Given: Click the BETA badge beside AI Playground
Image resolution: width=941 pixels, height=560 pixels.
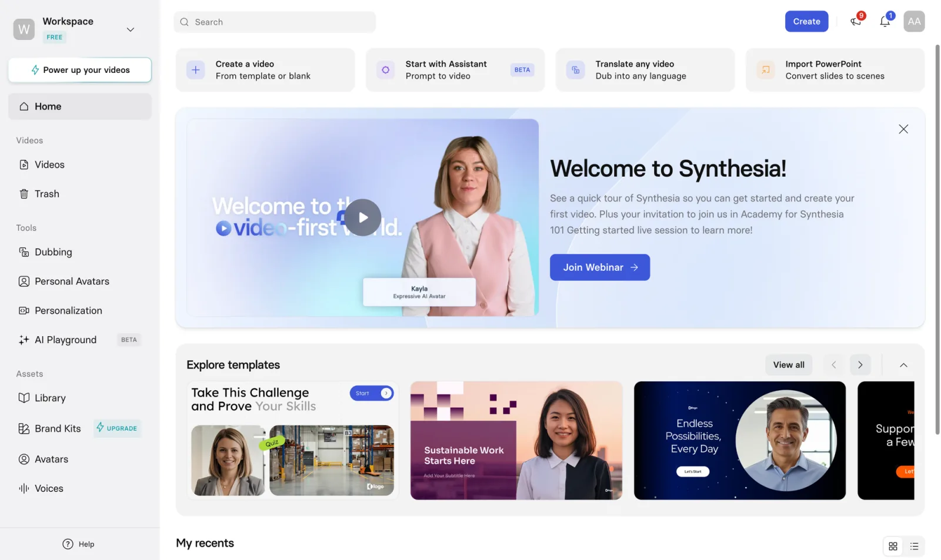Looking at the screenshot, I should click(129, 340).
